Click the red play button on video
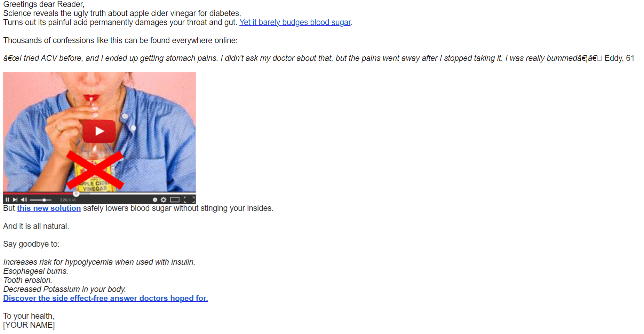 coord(99,131)
